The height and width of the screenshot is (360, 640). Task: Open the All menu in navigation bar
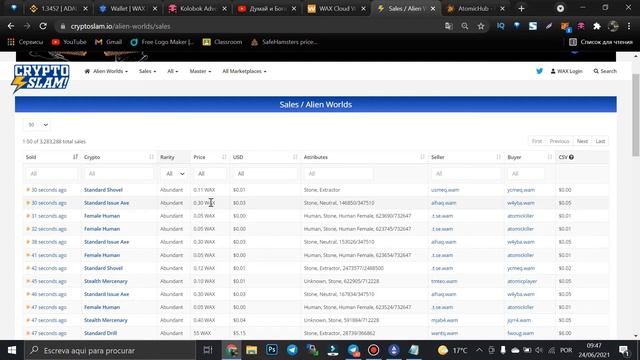point(173,71)
